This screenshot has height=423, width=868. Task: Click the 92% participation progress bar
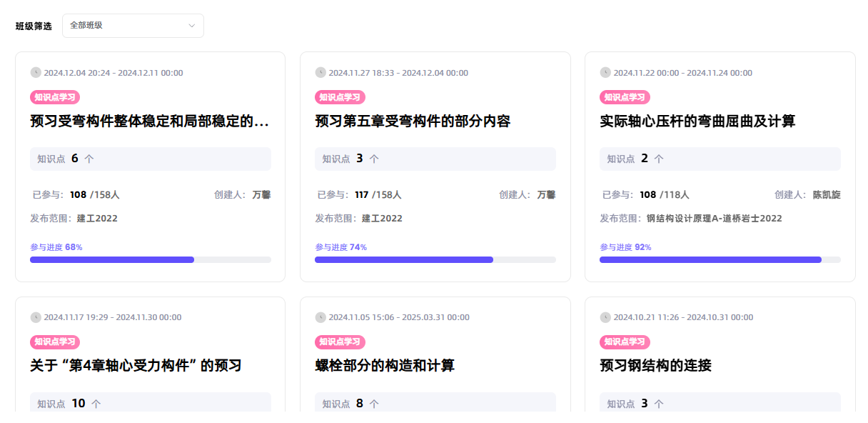click(x=720, y=259)
